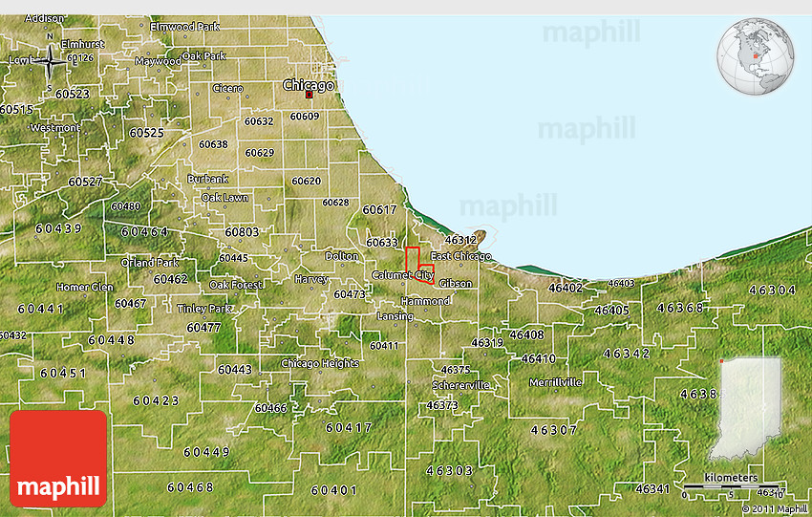The height and width of the screenshot is (517, 812).
Task: Click the Merrillville label
Action: pos(556,382)
